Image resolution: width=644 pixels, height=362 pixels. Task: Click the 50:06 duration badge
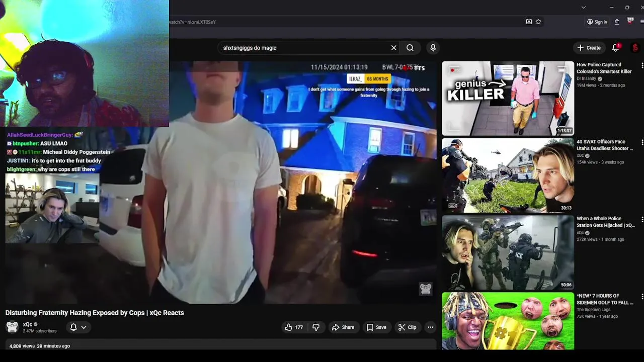point(566,285)
